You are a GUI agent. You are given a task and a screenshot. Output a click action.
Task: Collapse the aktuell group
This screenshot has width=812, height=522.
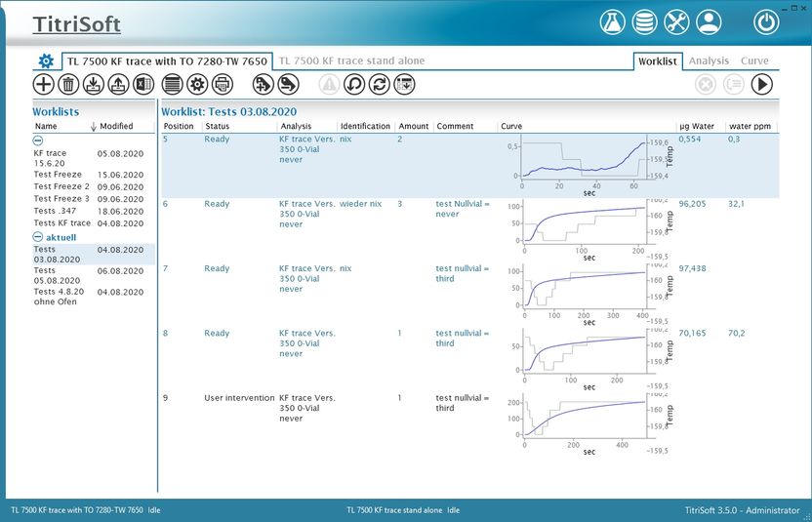click(38, 237)
